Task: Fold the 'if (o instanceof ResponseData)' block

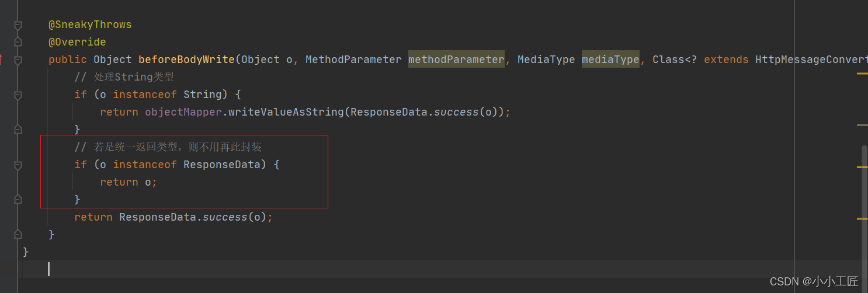Action: coord(18,165)
